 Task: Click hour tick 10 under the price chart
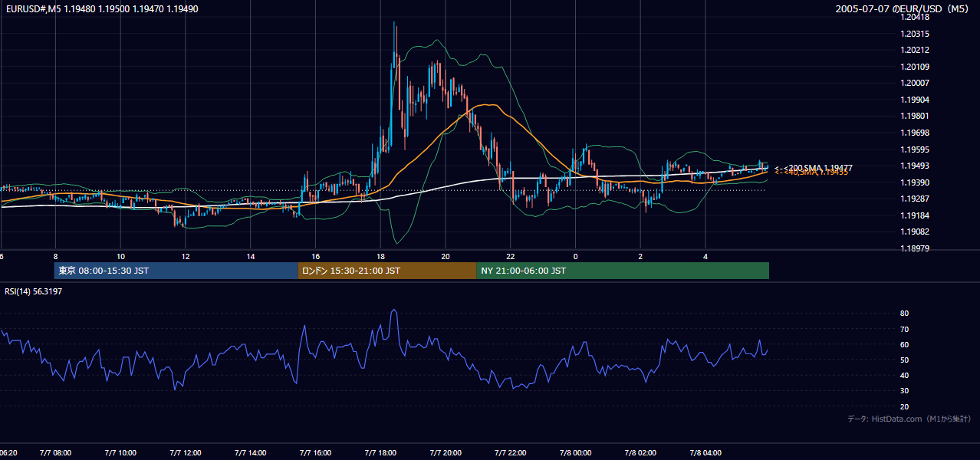[x=120, y=256]
